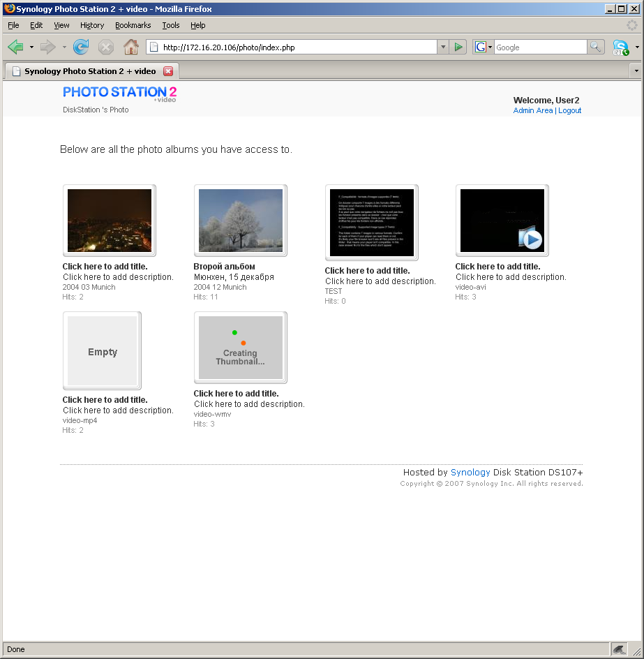This screenshot has width=644, height=659.
Task: Click the search magnifier button
Action: click(x=595, y=47)
